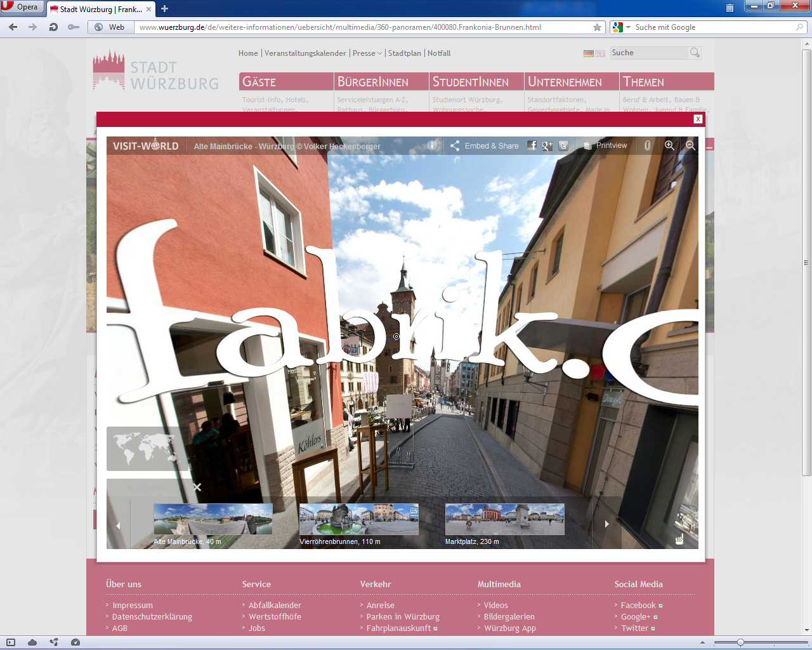Open the world map overlay
This screenshot has height=650, width=812.
[147, 448]
